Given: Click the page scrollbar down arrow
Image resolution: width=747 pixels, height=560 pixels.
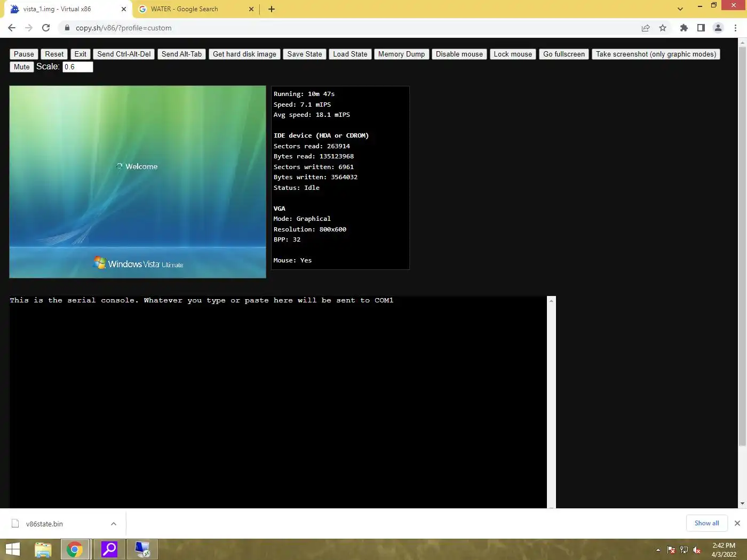Looking at the screenshot, I should tap(742, 503).
